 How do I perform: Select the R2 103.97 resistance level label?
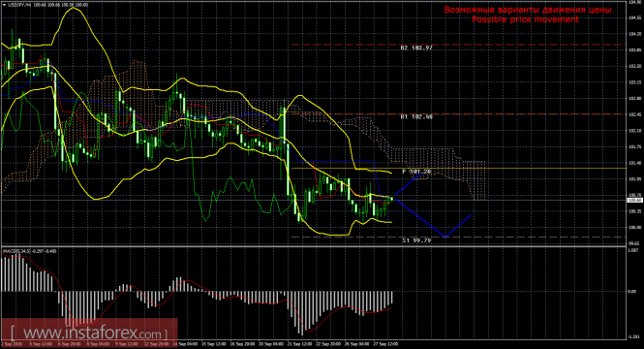[x=416, y=48]
